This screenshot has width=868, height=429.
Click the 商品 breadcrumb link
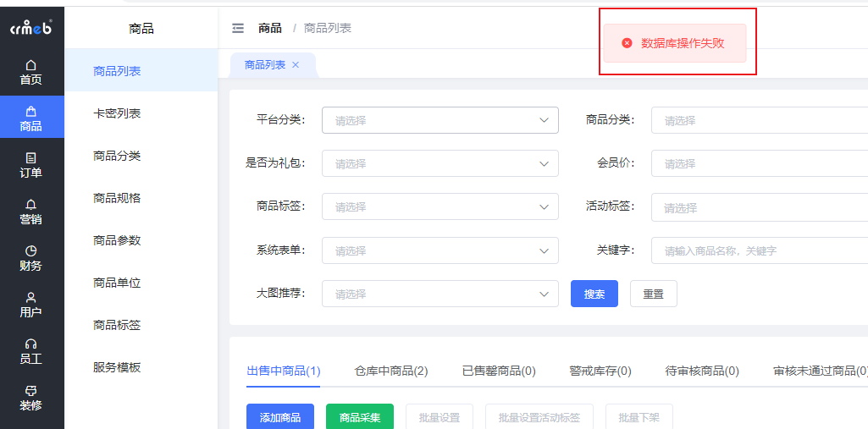[x=270, y=28]
